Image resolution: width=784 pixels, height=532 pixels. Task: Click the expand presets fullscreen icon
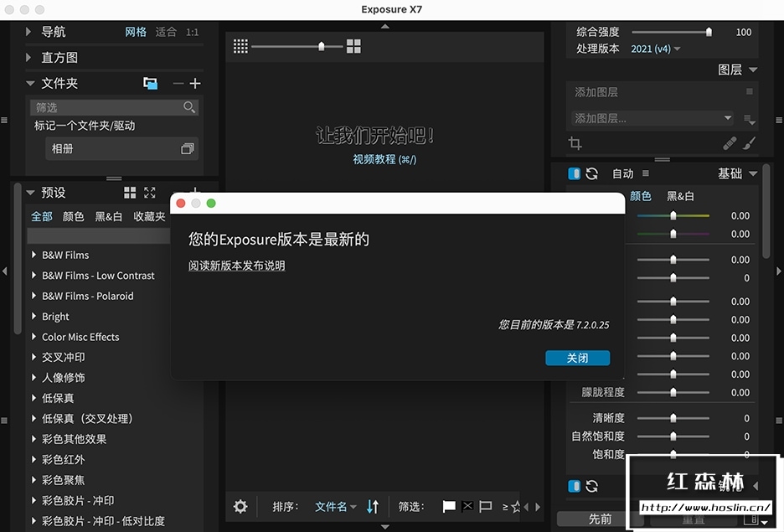tap(149, 193)
